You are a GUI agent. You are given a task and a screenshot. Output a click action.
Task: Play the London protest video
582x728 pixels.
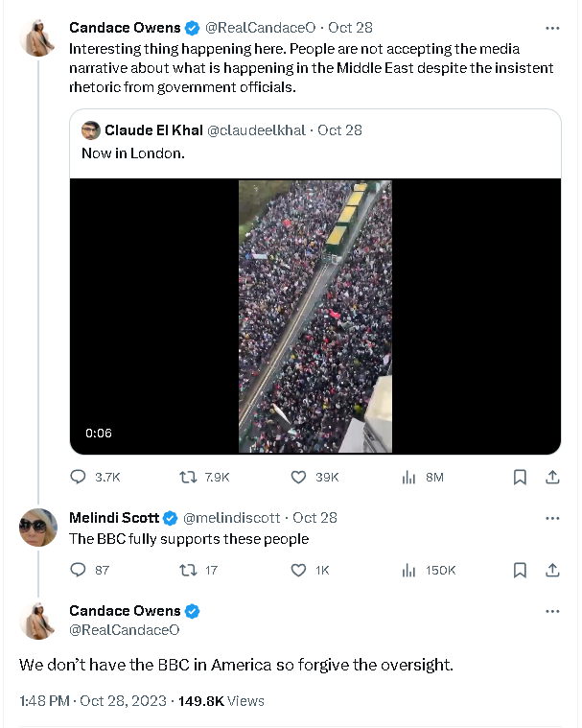[x=314, y=317]
